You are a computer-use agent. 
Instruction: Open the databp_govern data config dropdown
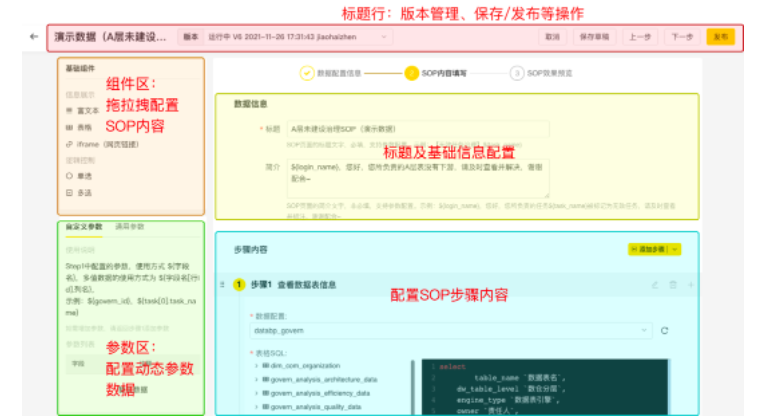click(x=451, y=330)
